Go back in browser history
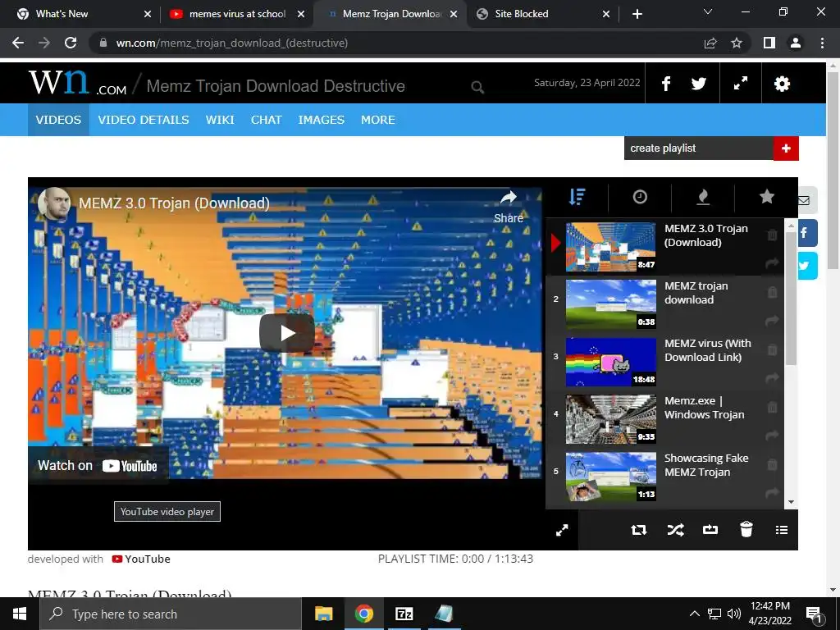This screenshot has height=630, width=840. click(x=18, y=43)
